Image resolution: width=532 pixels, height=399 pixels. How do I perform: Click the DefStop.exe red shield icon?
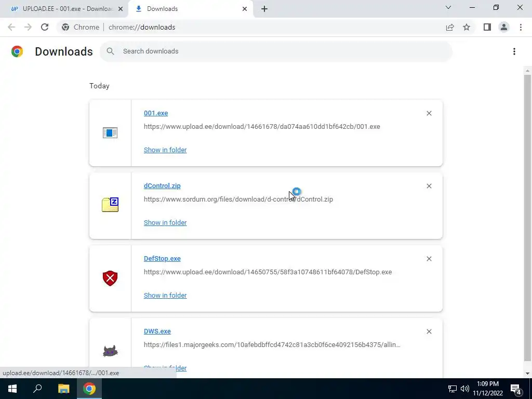pos(110,278)
